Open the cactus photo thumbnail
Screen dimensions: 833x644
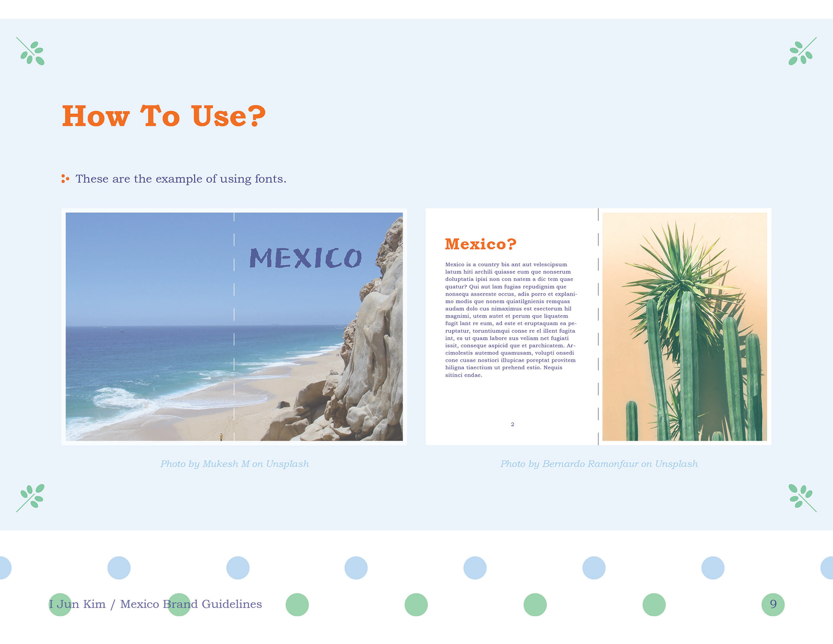point(685,327)
